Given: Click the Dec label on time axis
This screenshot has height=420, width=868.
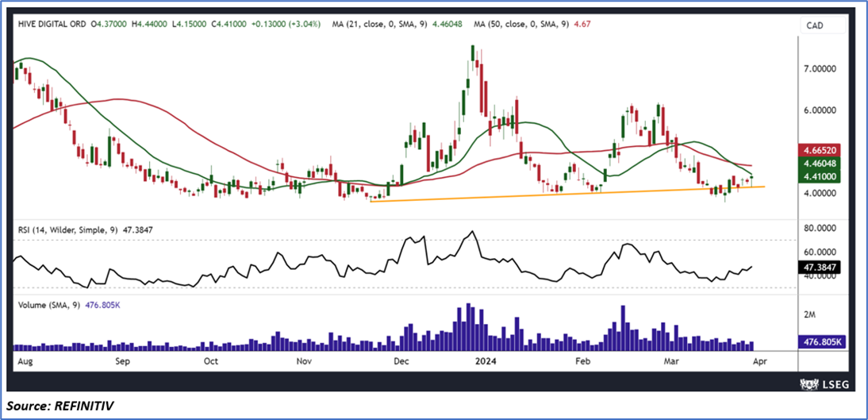Looking at the screenshot, I should click(401, 361).
